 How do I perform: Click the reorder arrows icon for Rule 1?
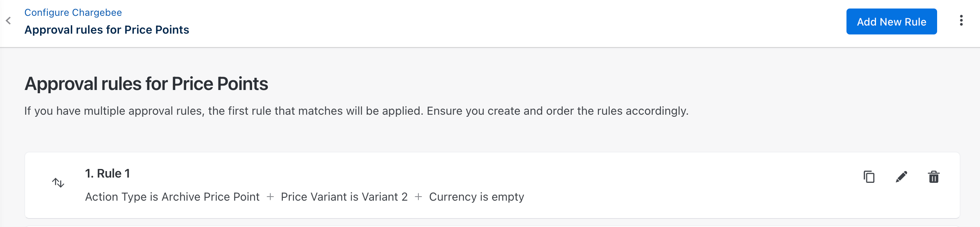58,183
